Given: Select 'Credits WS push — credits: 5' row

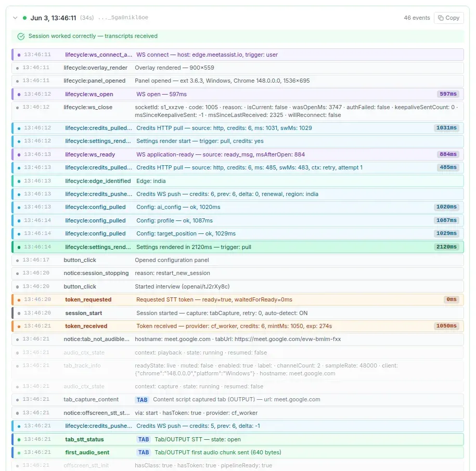Looking at the screenshot, I should tap(238, 426).
